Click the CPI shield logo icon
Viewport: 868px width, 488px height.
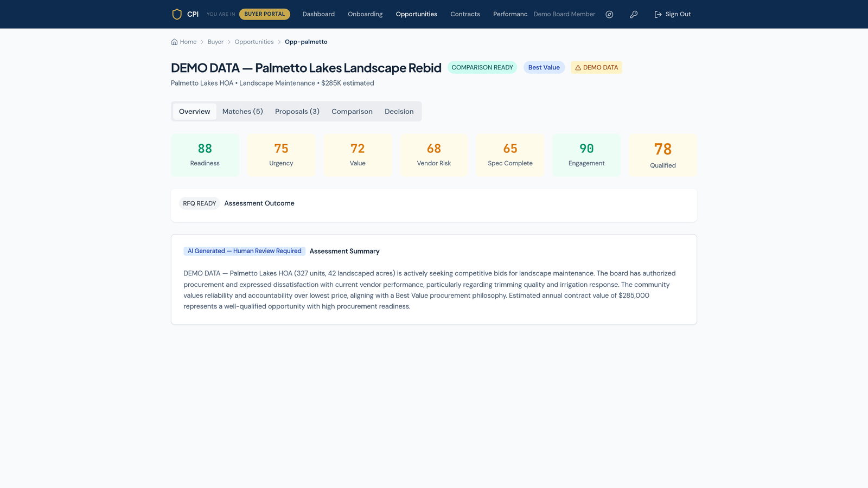point(177,14)
